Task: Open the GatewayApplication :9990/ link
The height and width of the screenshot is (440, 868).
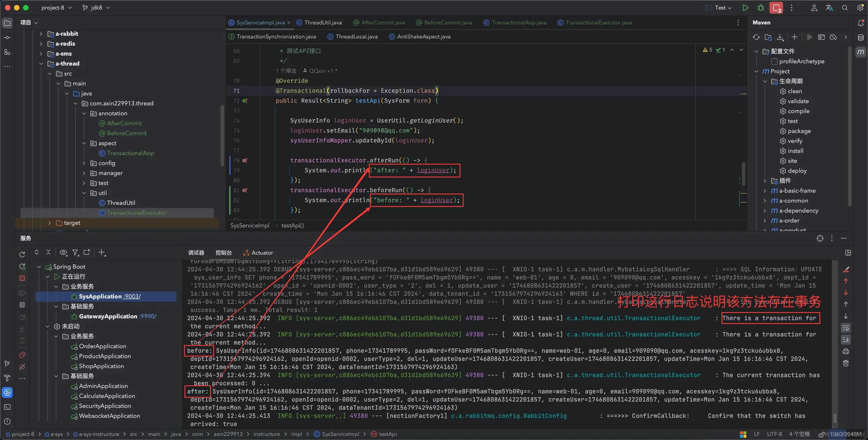Action: click(148, 316)
